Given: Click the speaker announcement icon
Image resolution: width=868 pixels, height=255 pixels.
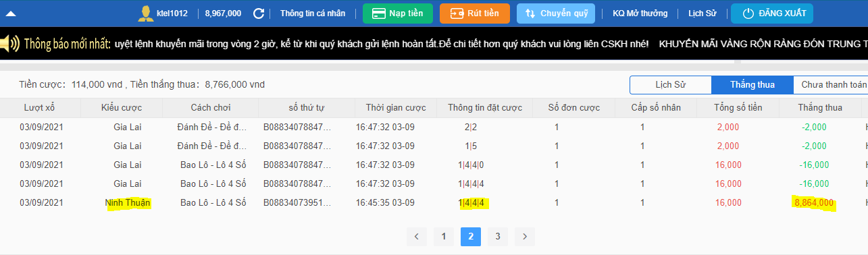Looking at the screenshot, I should coord(10,45).
